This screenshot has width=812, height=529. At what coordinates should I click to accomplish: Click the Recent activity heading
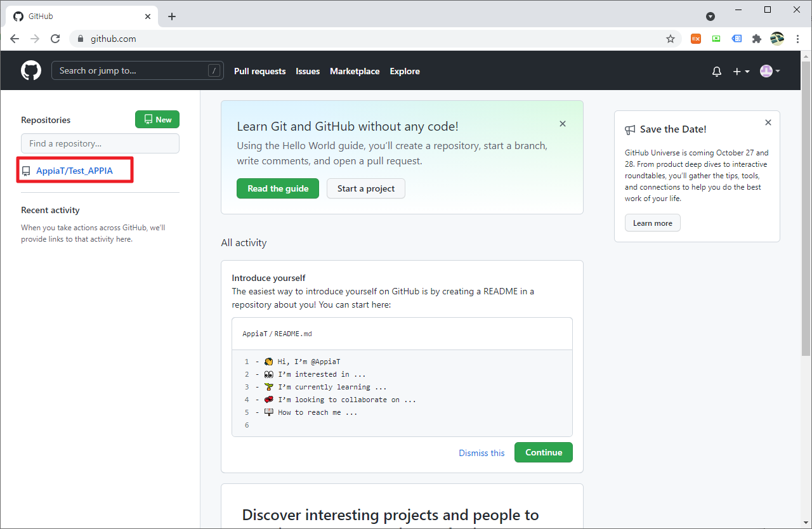(50, 210)
